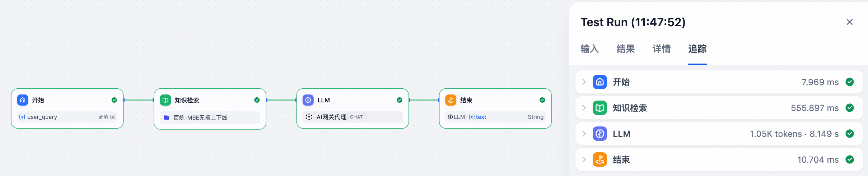Screen dimensions: 868x176
Task: Switch to the 输入 tab
Action: pyautogui.click(x=589, y=49)
